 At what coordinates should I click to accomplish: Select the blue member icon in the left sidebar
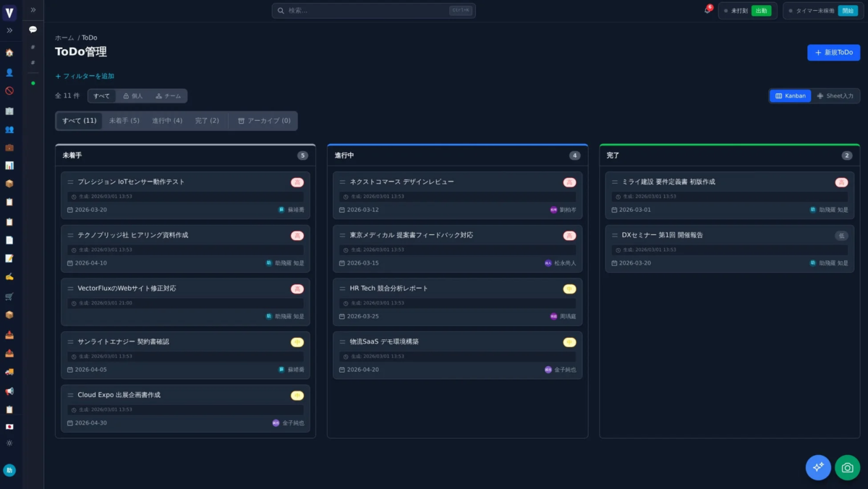tap(10, 72)
